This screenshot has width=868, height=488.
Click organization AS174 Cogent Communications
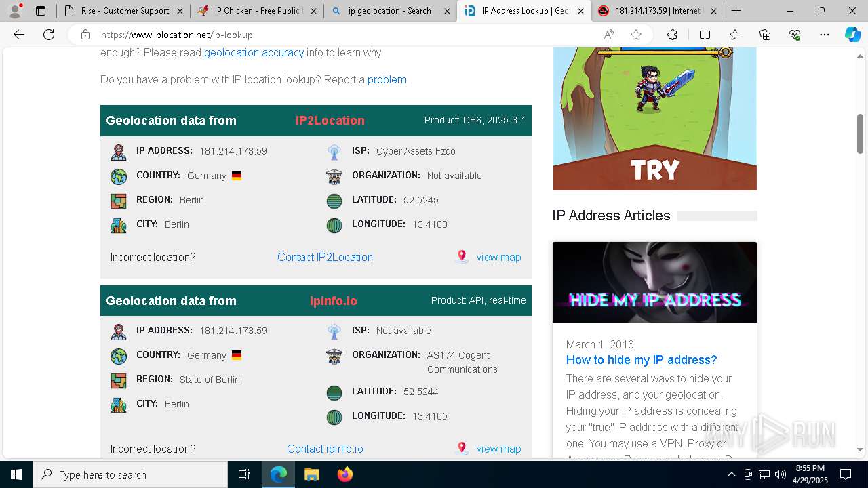pos(462,362)
